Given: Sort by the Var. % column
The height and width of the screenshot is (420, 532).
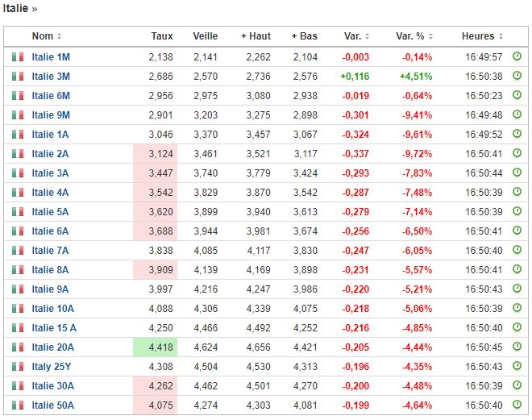Looking at the screenshot, I should (x=416, y=36).
